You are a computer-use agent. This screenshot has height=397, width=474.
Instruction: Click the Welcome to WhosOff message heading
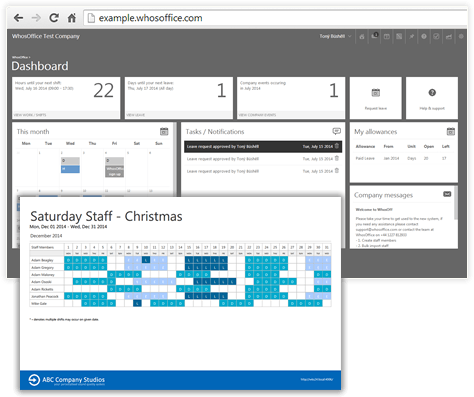tap(374, 210)
